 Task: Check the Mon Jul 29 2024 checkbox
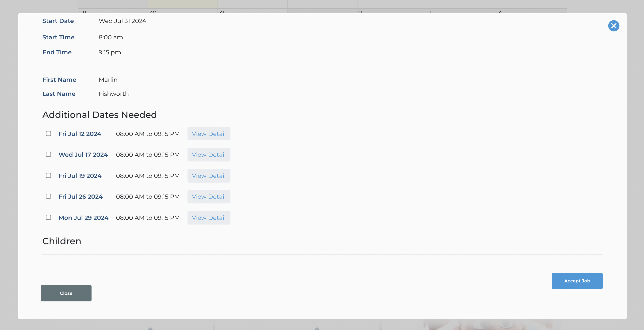click(49, 217)
